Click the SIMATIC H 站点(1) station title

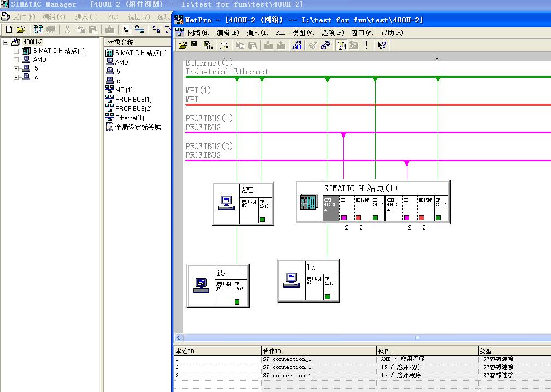pos(361,189)
